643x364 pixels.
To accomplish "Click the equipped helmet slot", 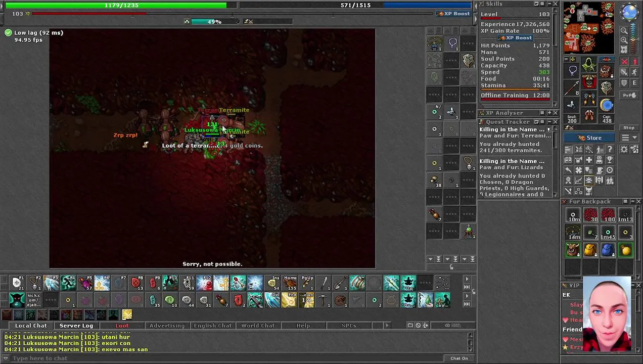I will tap(589, 65).
